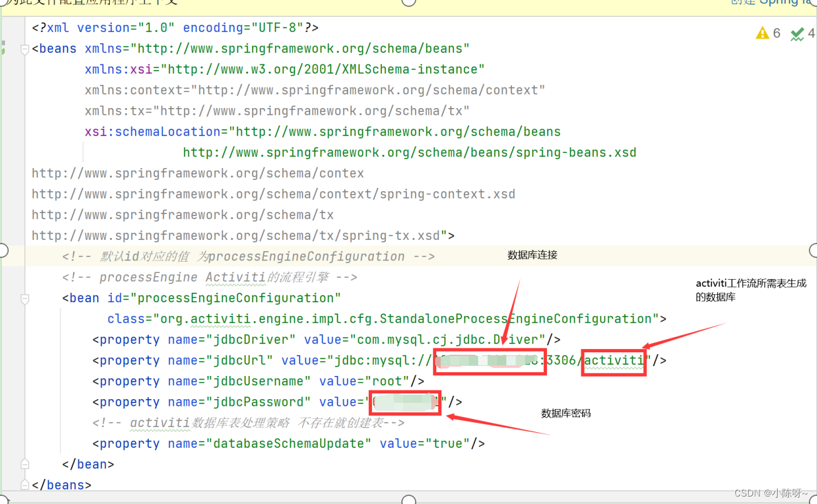Place cursor on xmlns:xsi namespace line

point(285,69)
